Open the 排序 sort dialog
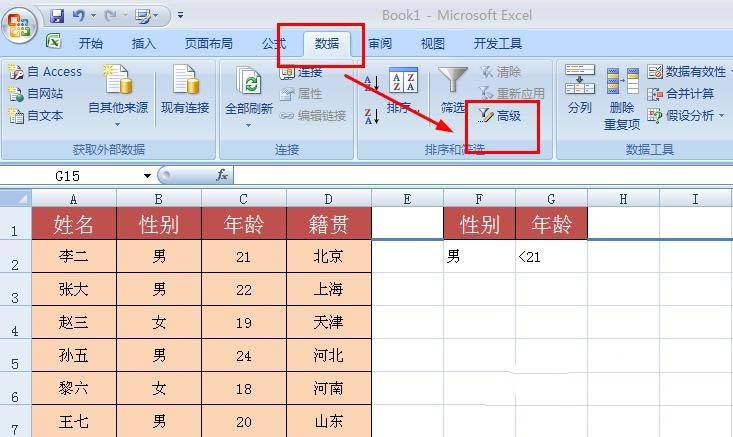The height and width of the screenshot is (437, 733). click(x=403, y=91)
